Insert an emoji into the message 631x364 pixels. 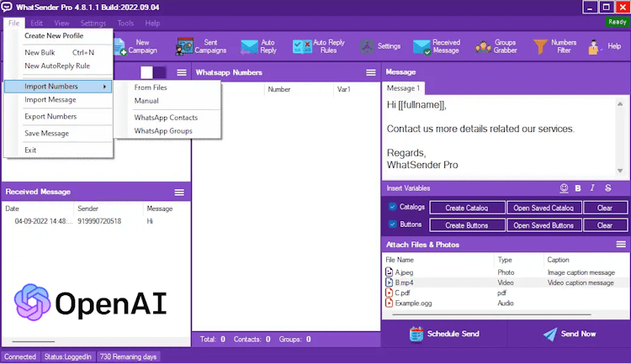point(564,187)
